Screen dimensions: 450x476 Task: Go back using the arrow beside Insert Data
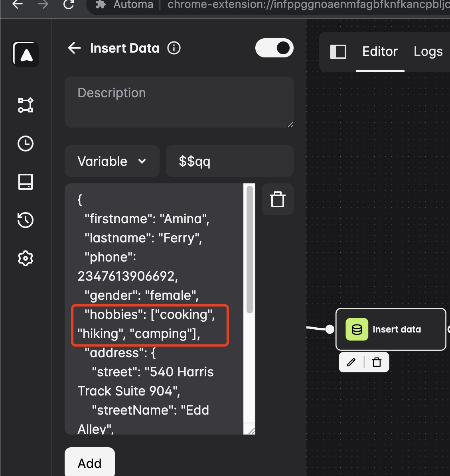point(74,48)
